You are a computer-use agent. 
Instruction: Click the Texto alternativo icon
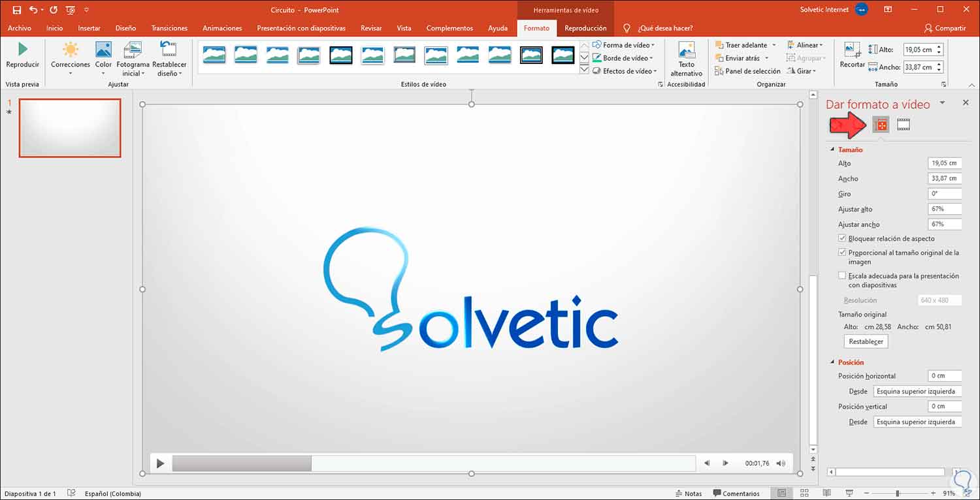[687, 50]
